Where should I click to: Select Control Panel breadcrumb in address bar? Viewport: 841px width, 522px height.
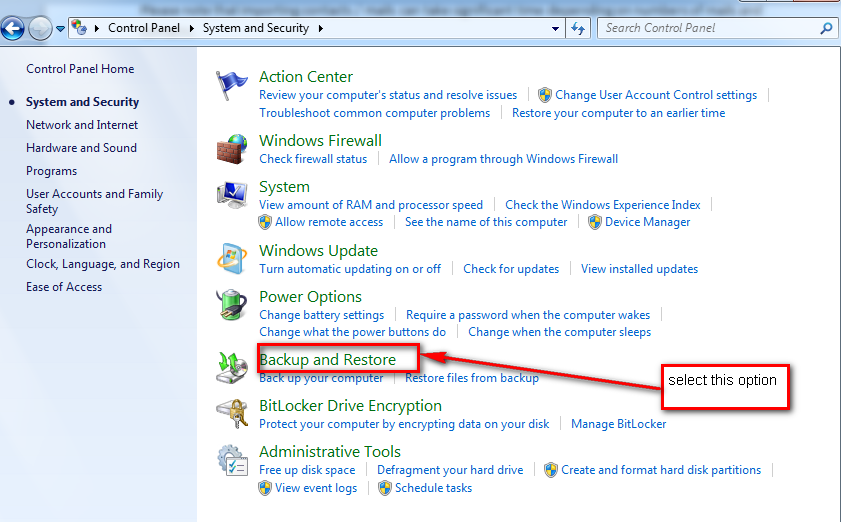144,28
